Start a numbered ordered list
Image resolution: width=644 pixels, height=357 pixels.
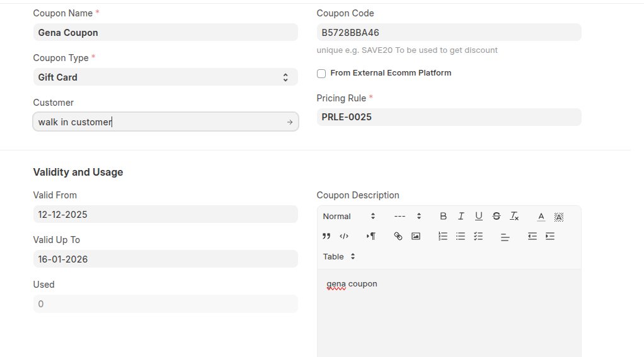[443, 236]
